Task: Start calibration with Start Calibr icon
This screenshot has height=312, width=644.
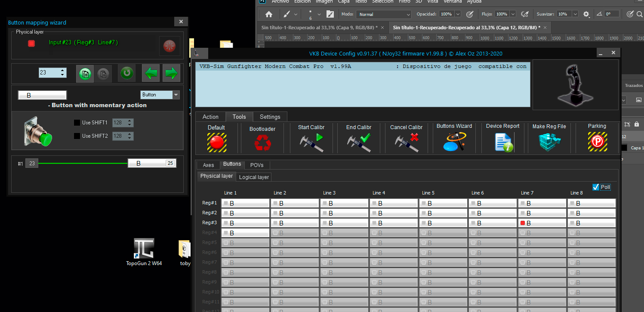Action: [x=311, y=142]
